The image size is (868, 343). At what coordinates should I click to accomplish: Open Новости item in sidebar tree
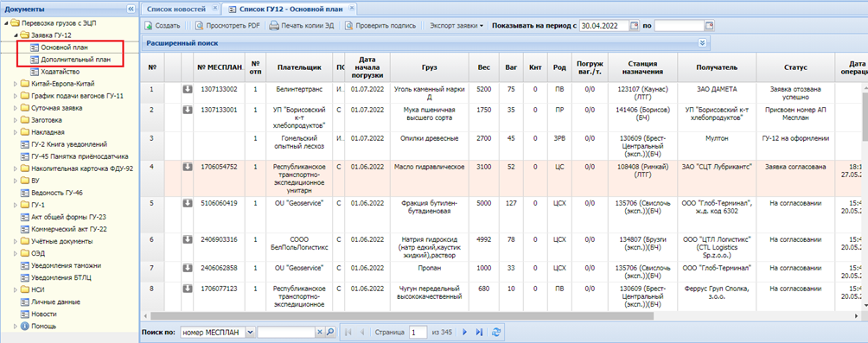[x=45, y=314]
